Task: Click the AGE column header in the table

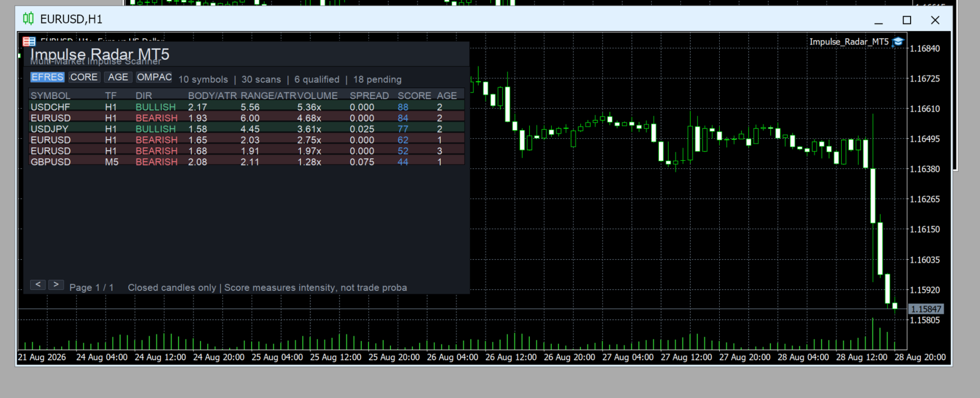Action: (x=447, y=95)
